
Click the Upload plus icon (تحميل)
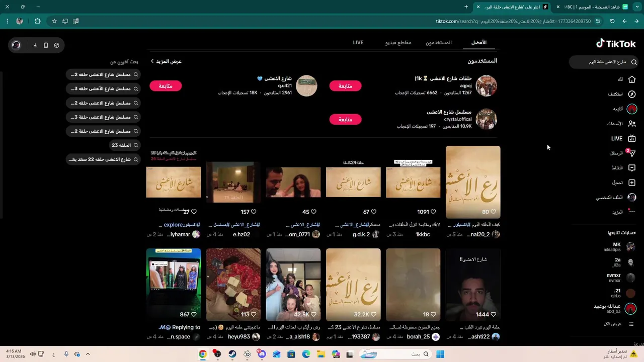coord(632,183)
